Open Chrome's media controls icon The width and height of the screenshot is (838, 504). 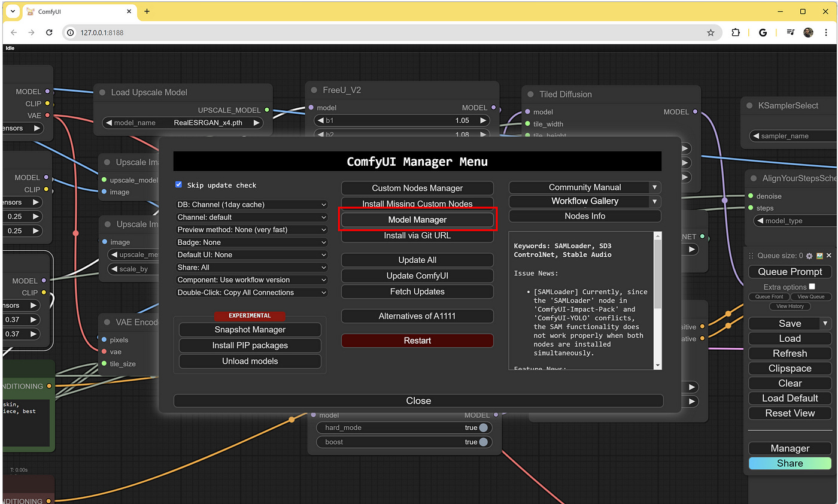click(790, 32)
